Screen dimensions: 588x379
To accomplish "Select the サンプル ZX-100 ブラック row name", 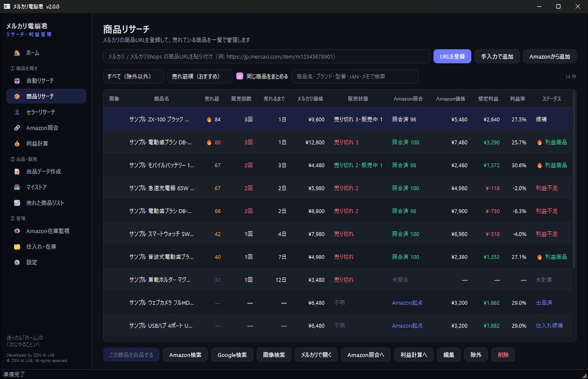I will pos(159,119).
